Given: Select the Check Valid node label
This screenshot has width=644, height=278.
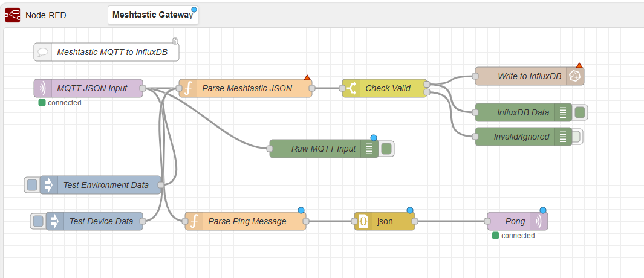Looking at the screenshot, I should 388,88.
